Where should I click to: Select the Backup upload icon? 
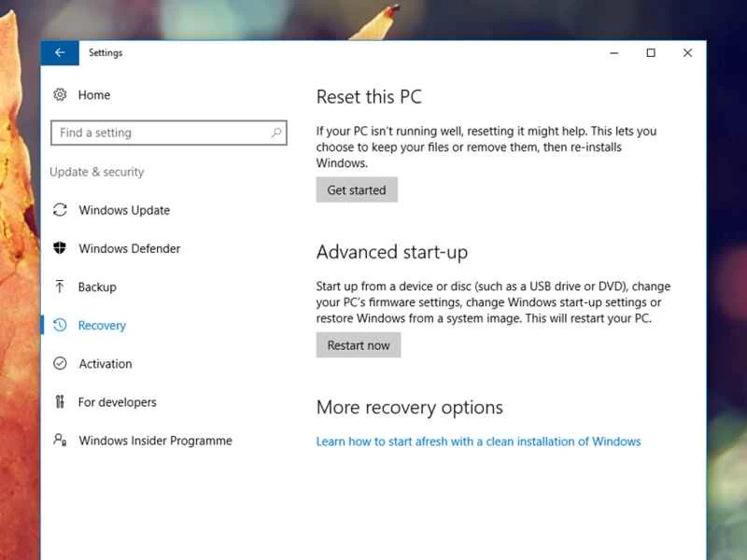coord(60,287)
